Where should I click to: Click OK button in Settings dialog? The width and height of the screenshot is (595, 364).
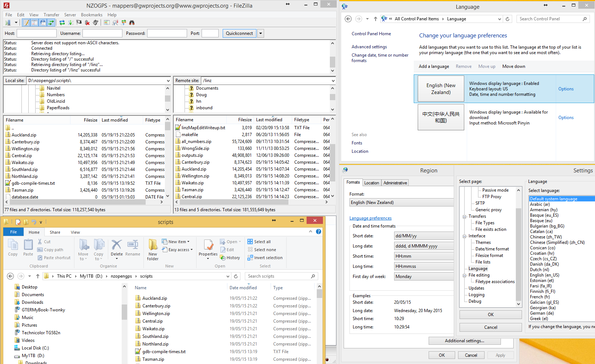490,315
